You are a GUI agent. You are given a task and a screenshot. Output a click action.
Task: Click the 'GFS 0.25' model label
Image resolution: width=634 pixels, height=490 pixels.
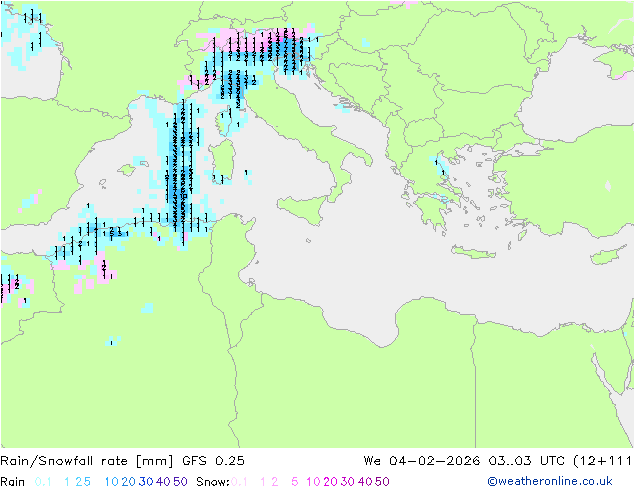pos(213,461)
